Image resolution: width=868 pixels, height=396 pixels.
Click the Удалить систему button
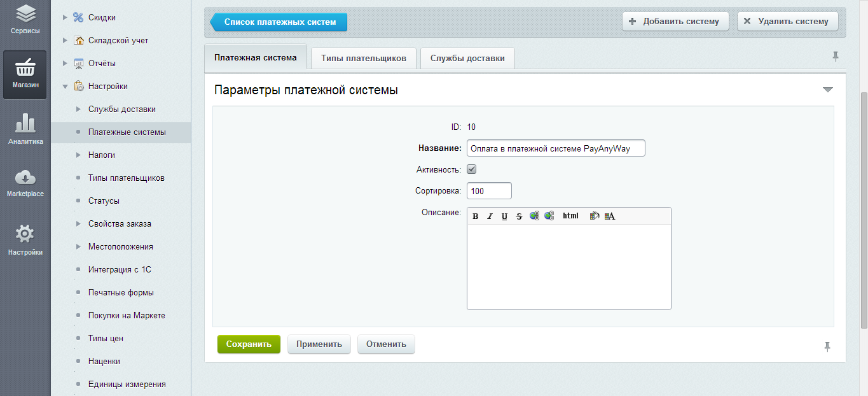(x=787, y=21)
